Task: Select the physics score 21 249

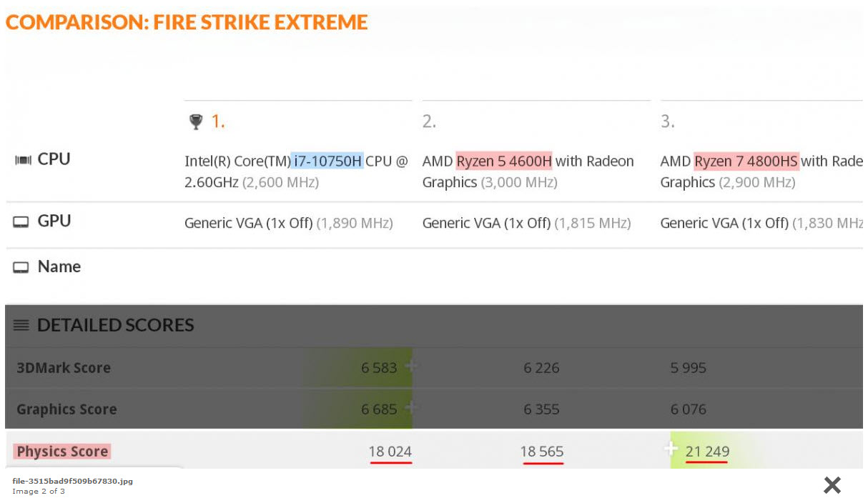Action: tap(707, 452)
